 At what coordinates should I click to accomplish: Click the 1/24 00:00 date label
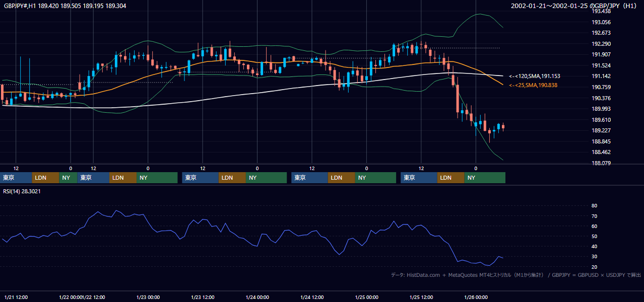(x=257, y=297)
